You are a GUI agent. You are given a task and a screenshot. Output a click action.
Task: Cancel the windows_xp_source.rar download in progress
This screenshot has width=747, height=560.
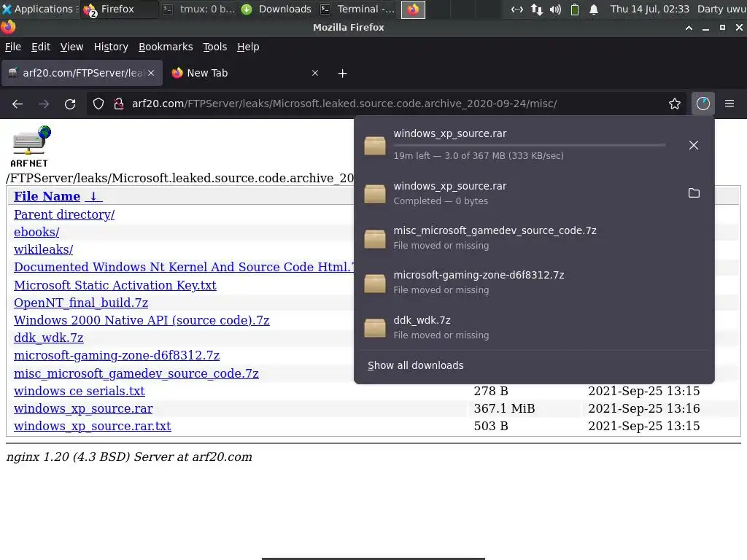tap(694, 145)
